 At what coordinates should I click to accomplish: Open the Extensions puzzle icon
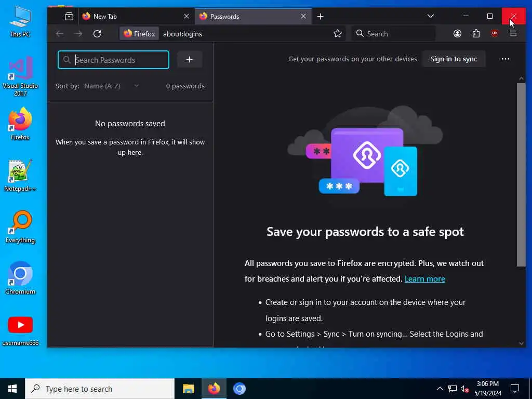point(476,34)
